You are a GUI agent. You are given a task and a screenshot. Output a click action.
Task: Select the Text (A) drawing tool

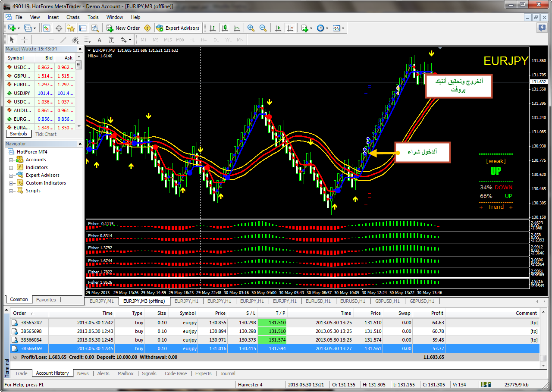coord(99,40)
